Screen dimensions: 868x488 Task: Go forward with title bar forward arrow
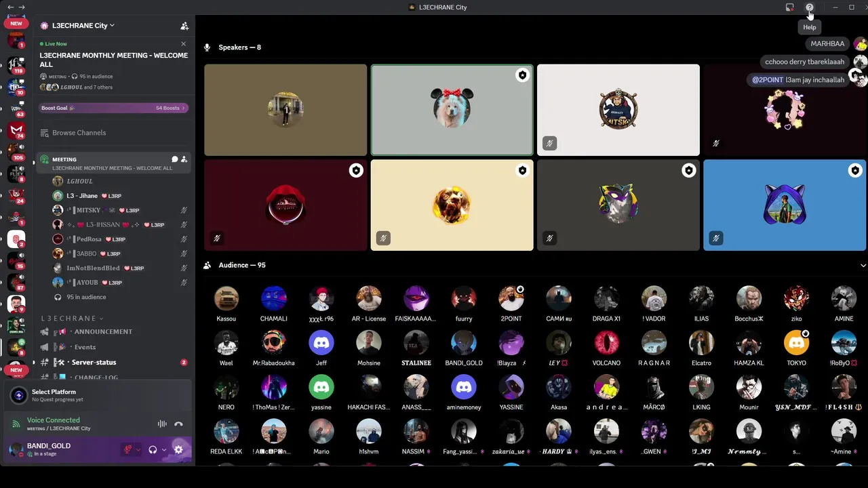pos(22,7)
